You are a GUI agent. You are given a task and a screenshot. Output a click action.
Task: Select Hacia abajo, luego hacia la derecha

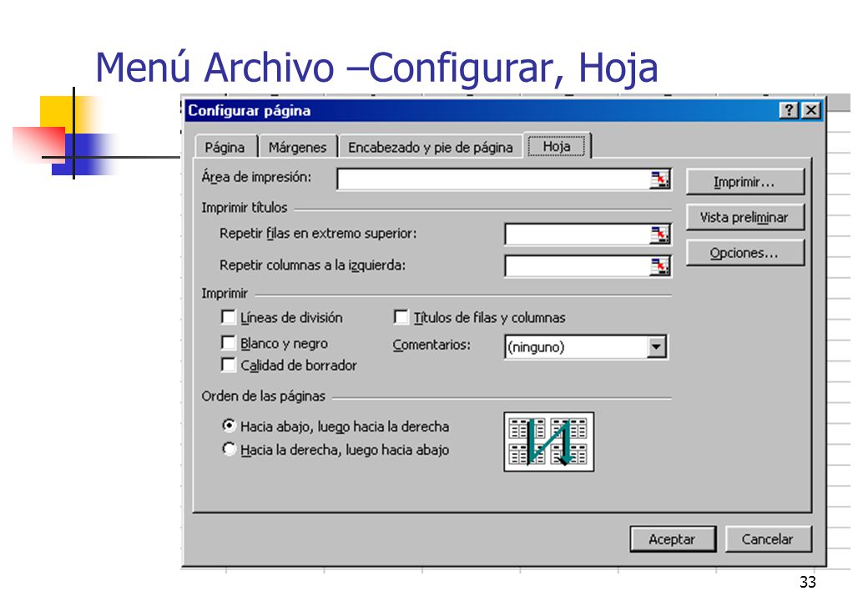229,426
